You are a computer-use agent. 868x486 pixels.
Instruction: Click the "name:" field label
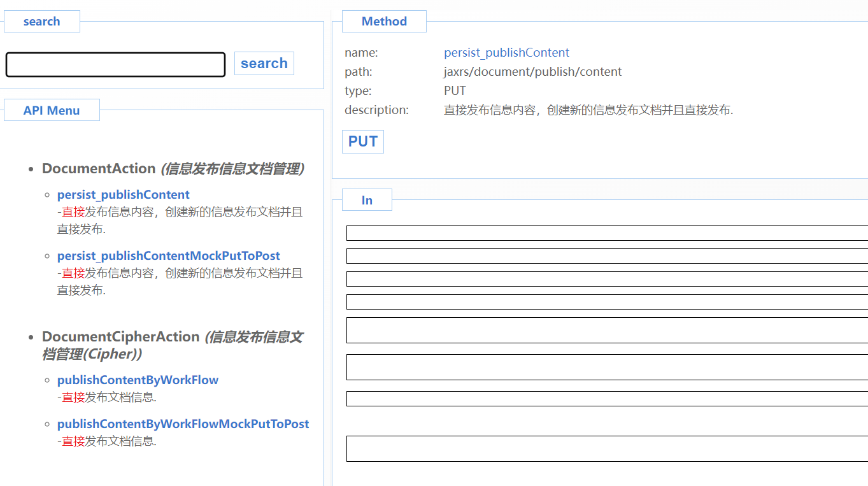pyautogui.click(x=361, y=52)
